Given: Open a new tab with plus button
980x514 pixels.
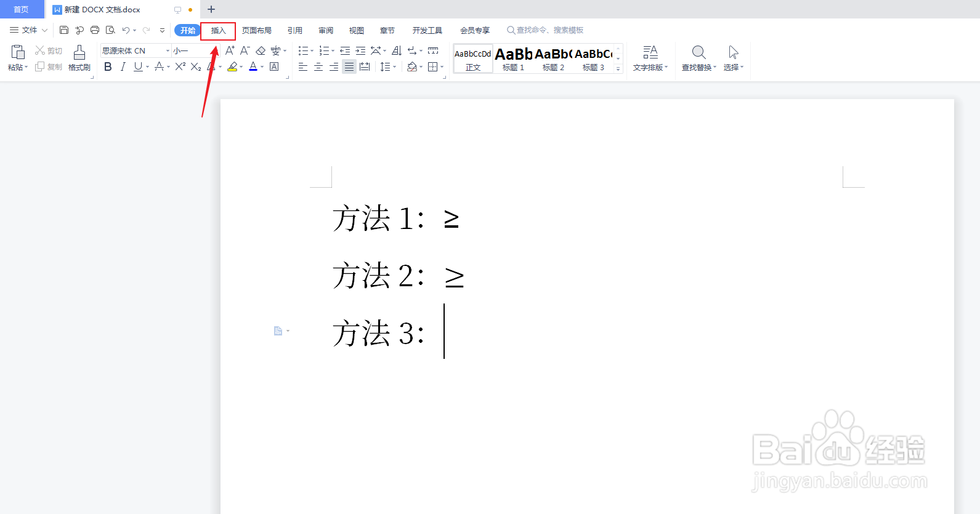Looking at the screenshot, I should tap(211, 9).
